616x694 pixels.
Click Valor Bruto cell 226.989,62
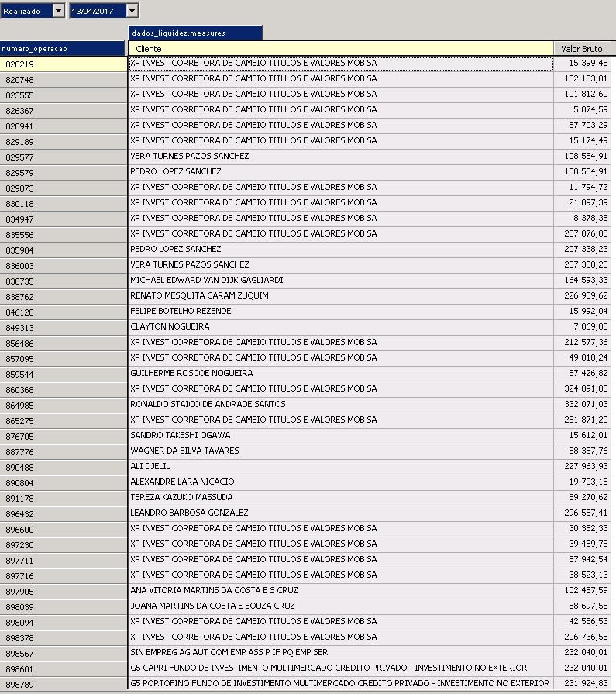click(x=582, y=295)
